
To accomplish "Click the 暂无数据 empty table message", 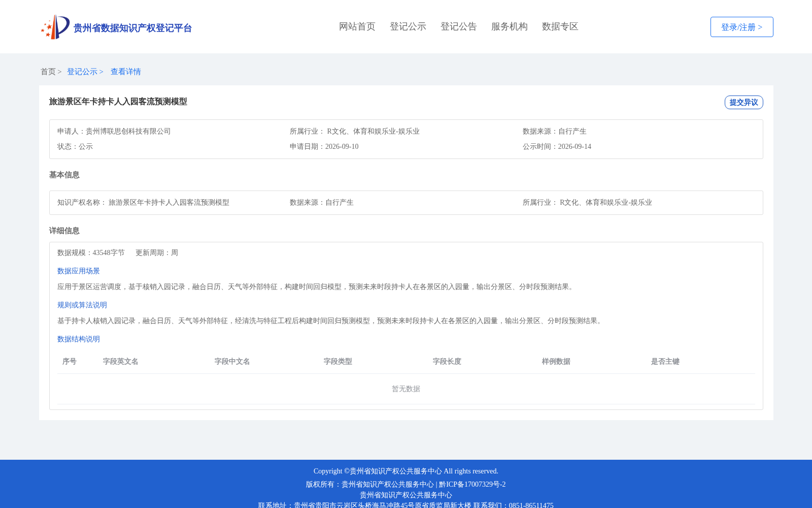I will coord(406,389).
